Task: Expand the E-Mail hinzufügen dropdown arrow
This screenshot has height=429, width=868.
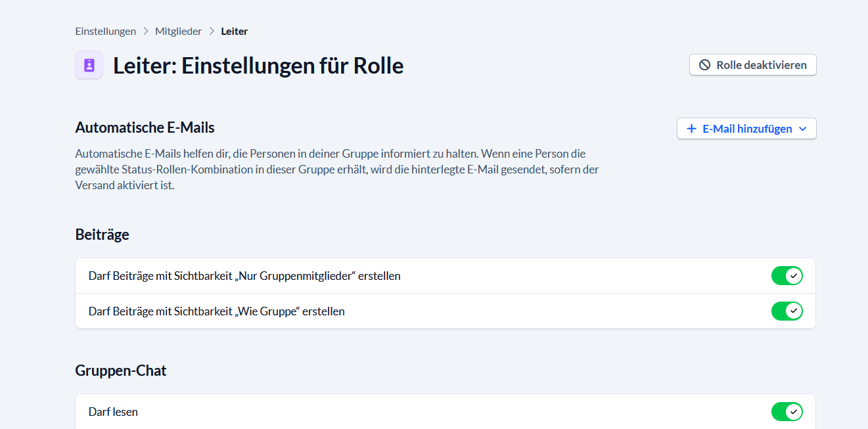Action: (802, 129)
